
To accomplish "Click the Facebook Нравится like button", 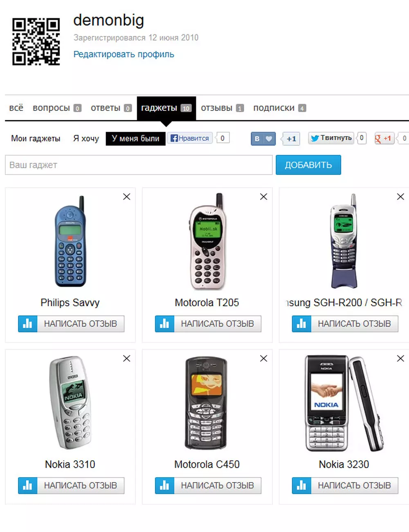I will tap(190, 138).
